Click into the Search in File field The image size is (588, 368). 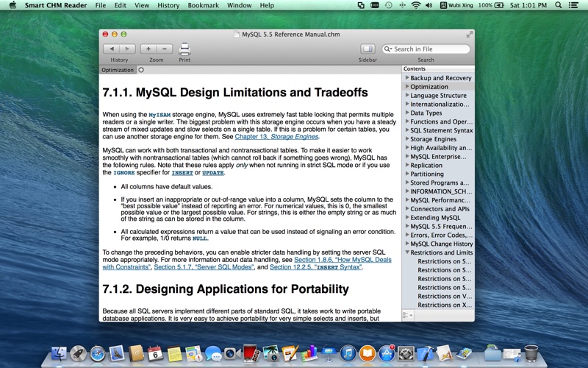426,49
